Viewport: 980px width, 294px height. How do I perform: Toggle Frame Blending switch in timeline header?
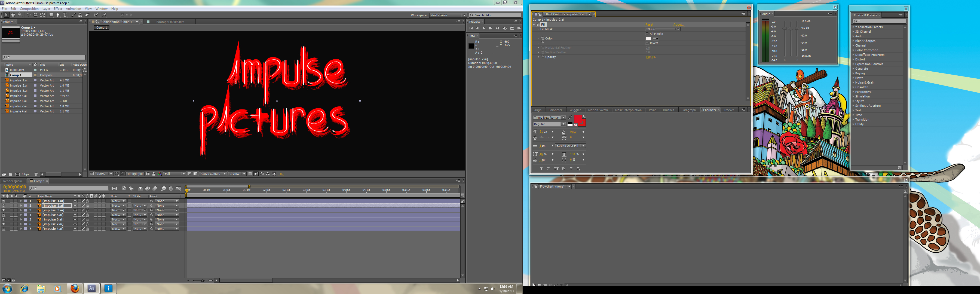(148, 189)
